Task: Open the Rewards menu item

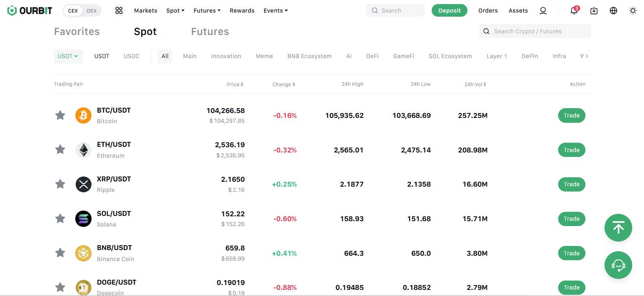Action: coord(242,11)
